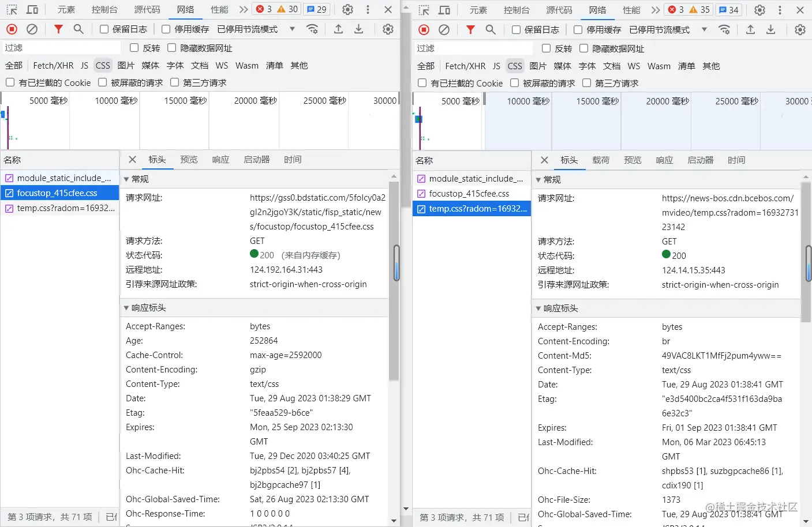Toggle filter funnel icon in right panel

470,29
